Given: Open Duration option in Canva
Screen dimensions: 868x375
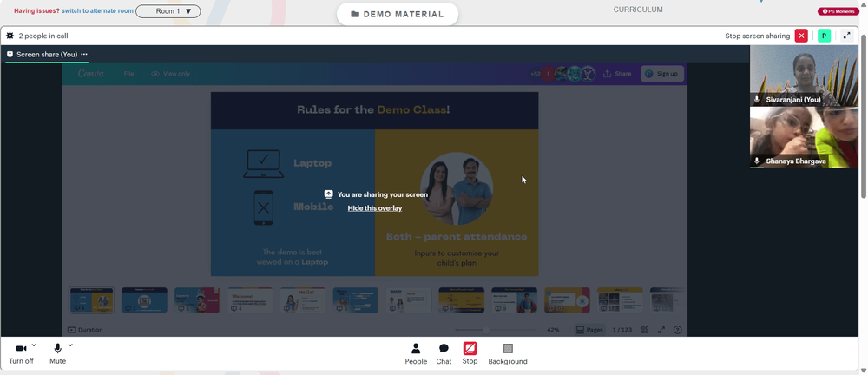Looking at the screenshot, I should 85,330.
